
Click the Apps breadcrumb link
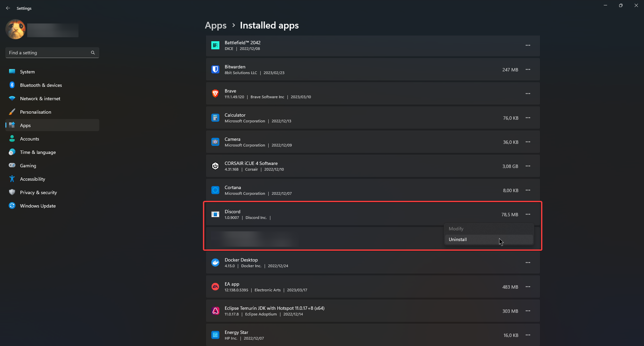click(x=216, y=25)
